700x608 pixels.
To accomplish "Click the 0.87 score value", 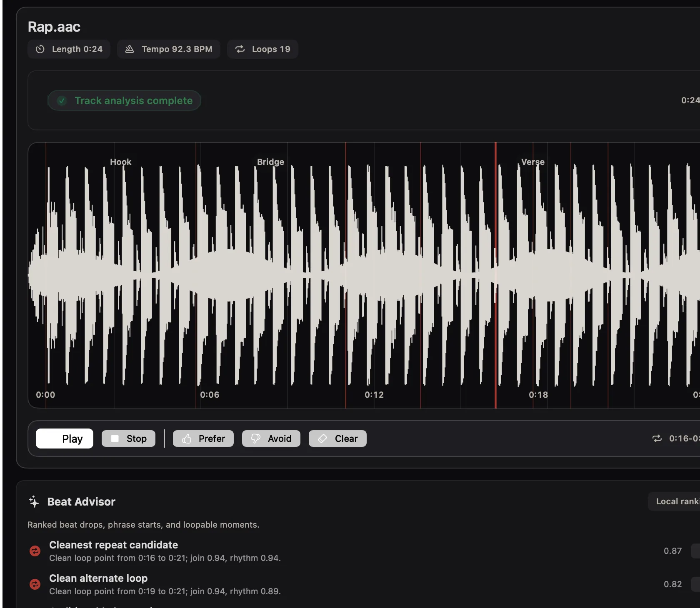I will pyautogui.click(x=673, y=551).
